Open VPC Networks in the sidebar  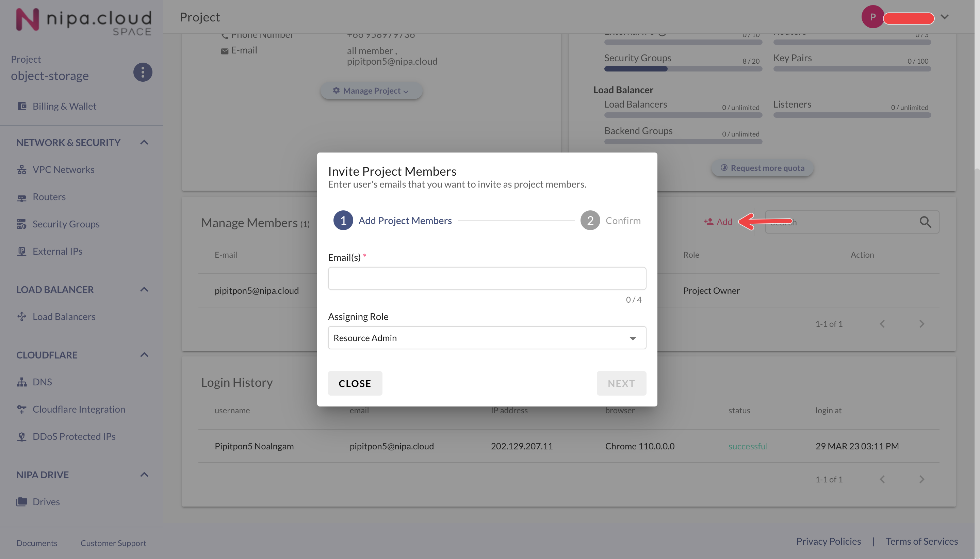click(63, 169)
